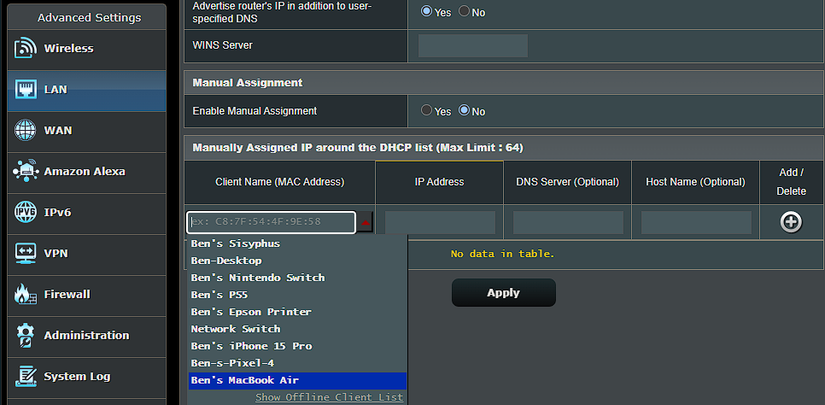Image resolution: width=825 pixels, height=405 pixels.
Task: Click Show Offline Client List link
Action: [329, 398]
